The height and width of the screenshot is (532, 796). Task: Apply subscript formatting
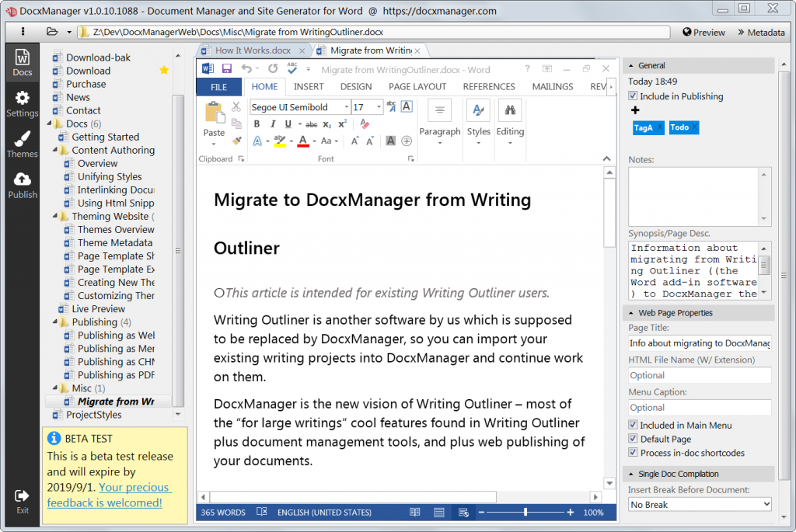pos(327,124)
